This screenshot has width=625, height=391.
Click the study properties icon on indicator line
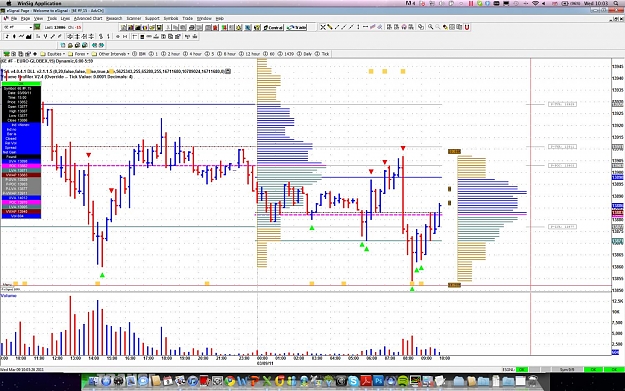(x=228, y=71)
